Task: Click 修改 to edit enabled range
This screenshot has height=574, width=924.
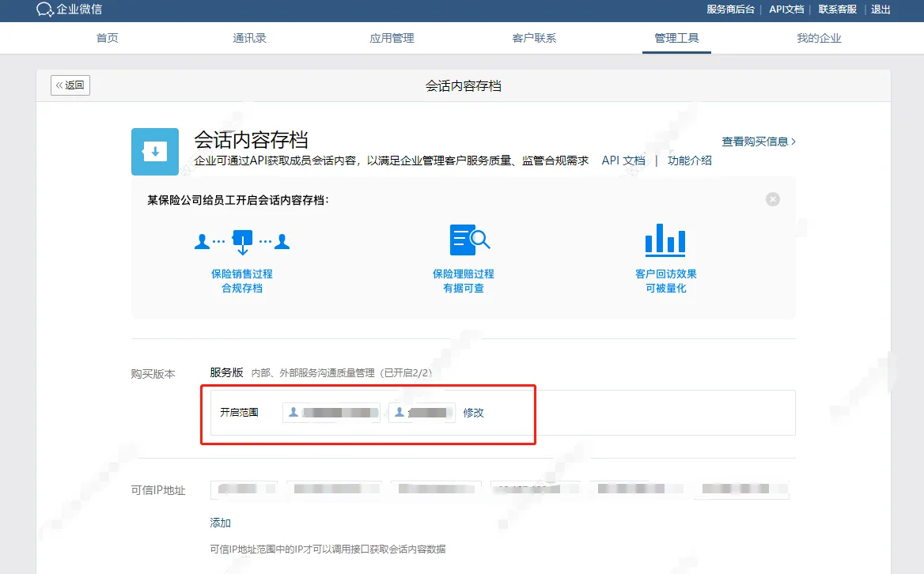Action: tap(473, 413)
